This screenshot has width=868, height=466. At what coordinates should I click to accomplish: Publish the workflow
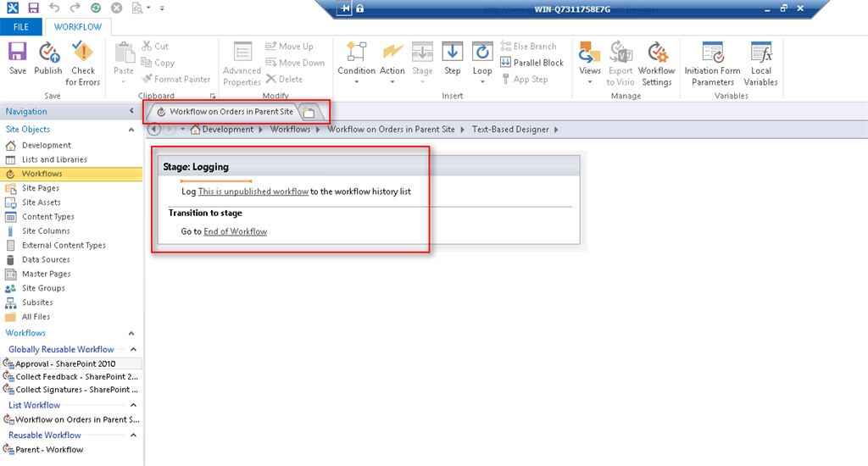(x=48, y=58)
